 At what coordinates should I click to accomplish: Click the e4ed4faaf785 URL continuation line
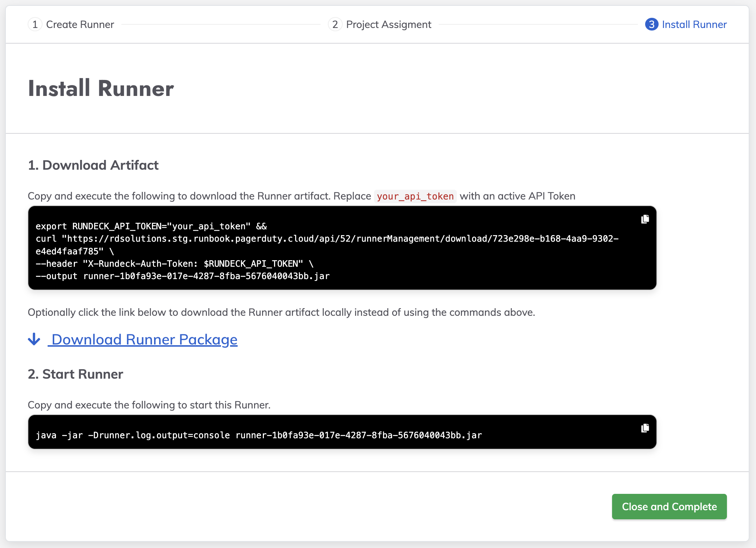pos(75,251)
